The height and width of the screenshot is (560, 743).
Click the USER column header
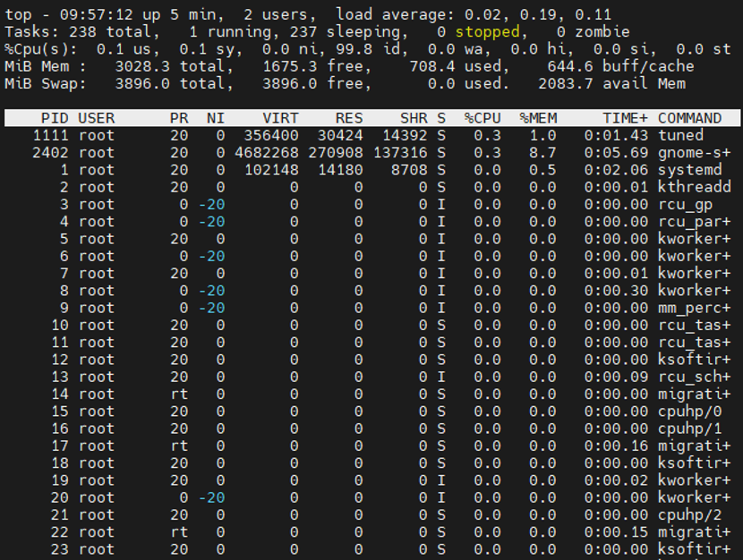(96, 118)
